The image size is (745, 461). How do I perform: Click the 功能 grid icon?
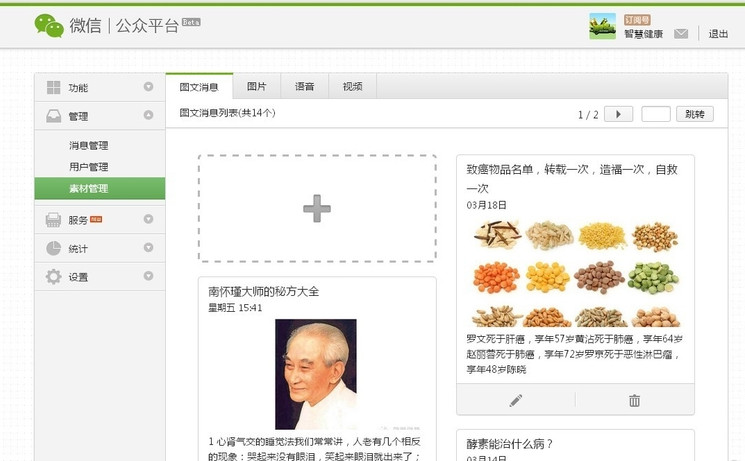(x=53, y=87)
